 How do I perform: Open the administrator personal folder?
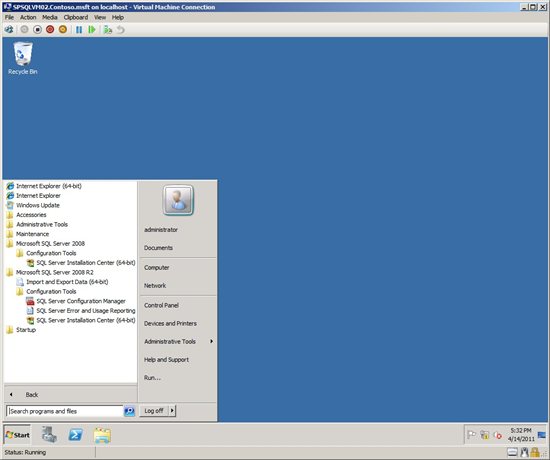pyautogui.click(x=161, y=230)
